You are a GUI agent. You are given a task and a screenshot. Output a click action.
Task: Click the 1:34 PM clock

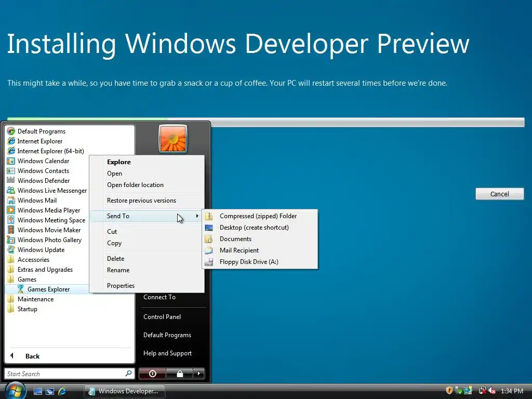click(x=512, y=391)
